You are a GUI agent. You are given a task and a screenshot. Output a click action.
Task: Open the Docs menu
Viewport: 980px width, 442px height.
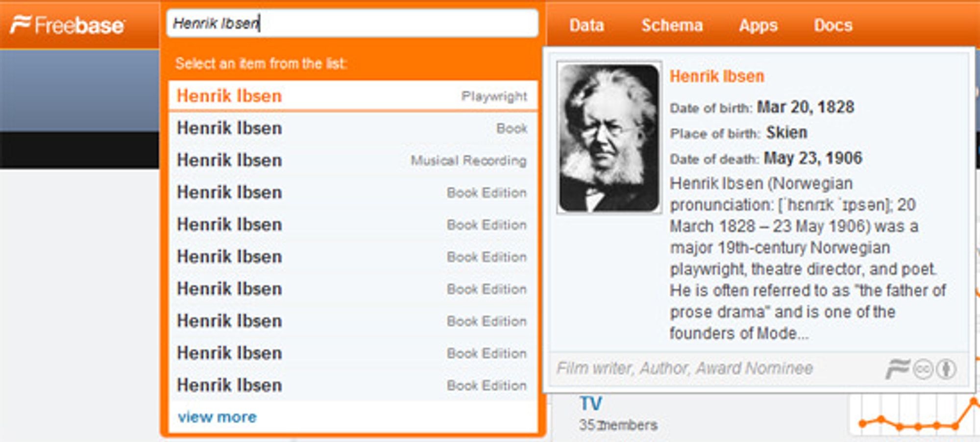(833, 25)
